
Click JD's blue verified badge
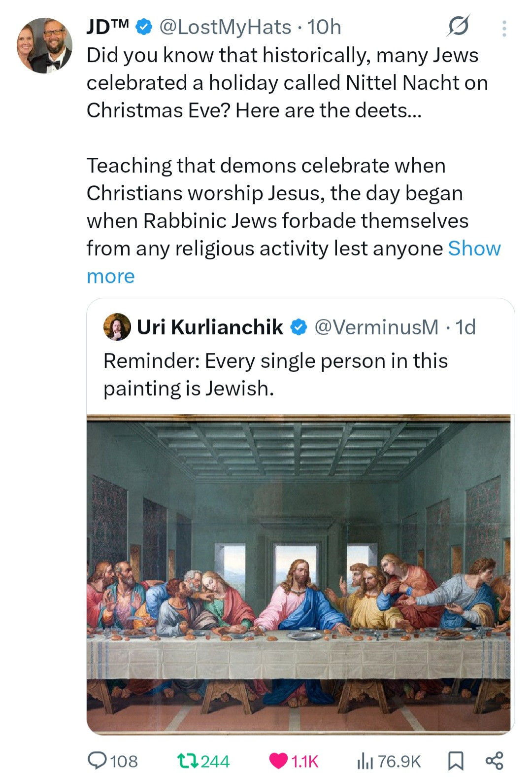pyautogui.click(x=143, y=27)
